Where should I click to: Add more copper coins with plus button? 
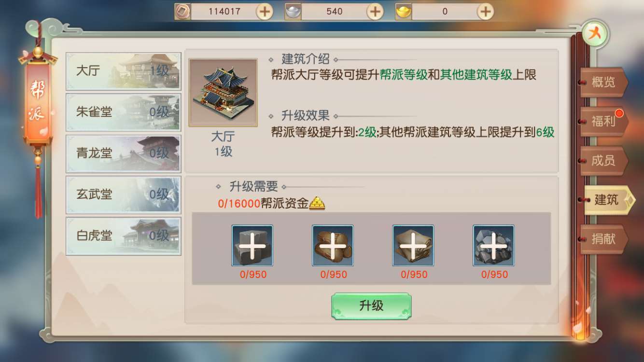tap(264, 11)
